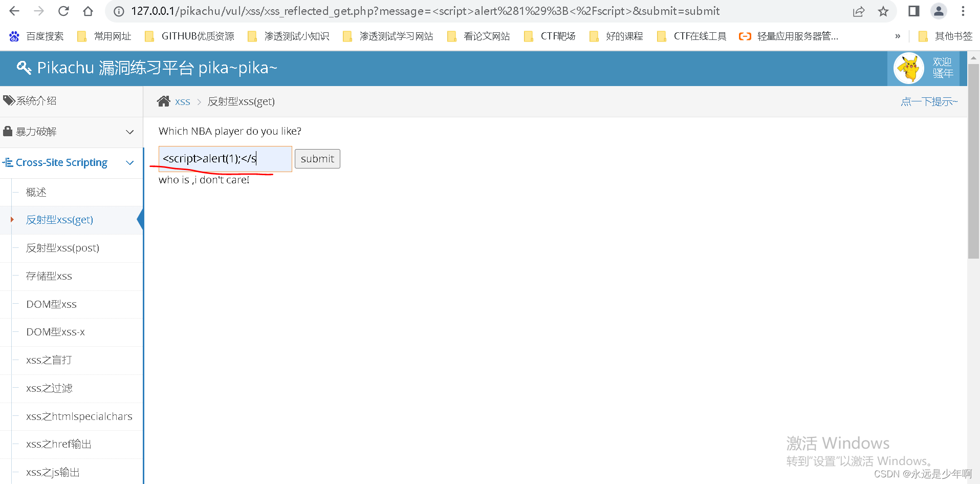Open 渗透测试学习网站 bookmark folder

click(388, 36)
